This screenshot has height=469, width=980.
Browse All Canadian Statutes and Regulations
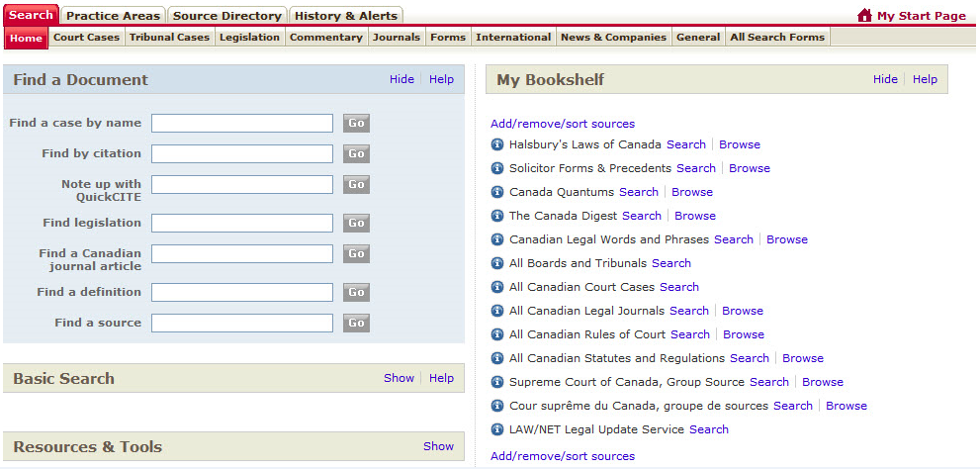click(x=803, y=358)
